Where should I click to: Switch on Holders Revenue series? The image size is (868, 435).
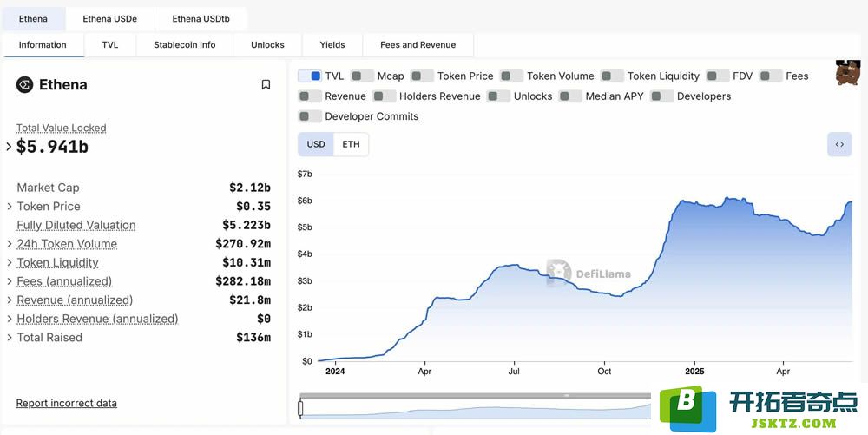[x=385, y=96]
